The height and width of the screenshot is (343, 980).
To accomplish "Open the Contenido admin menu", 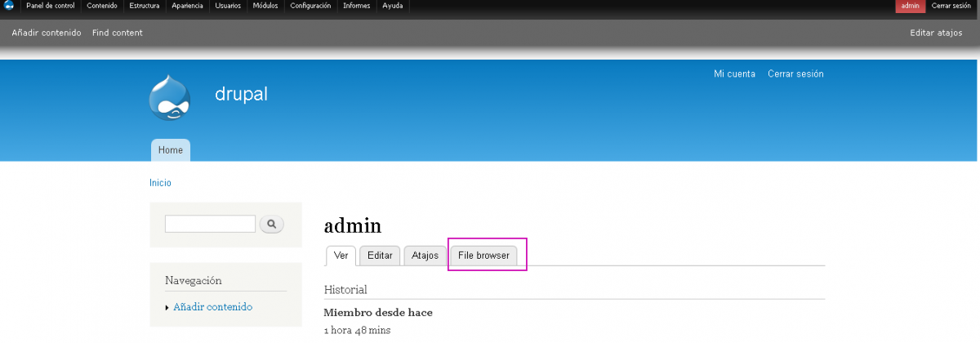I will pos(102,6).
